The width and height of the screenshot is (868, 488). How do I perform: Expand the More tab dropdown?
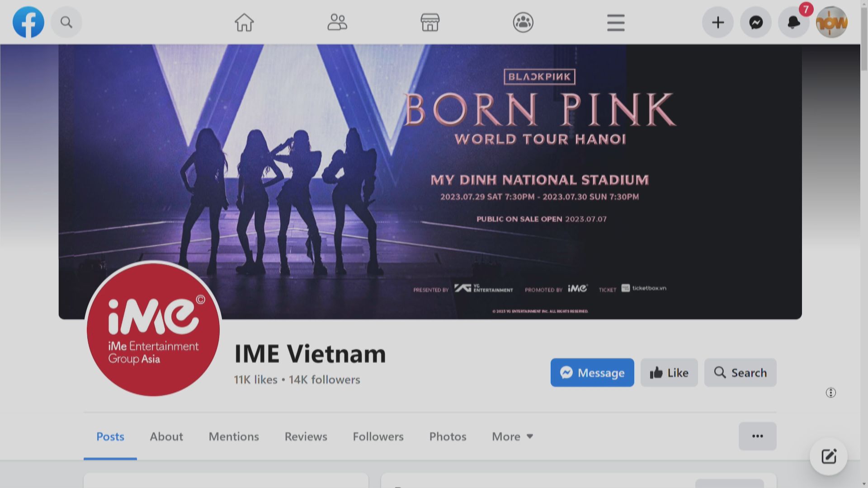click(x=512, y=436)
